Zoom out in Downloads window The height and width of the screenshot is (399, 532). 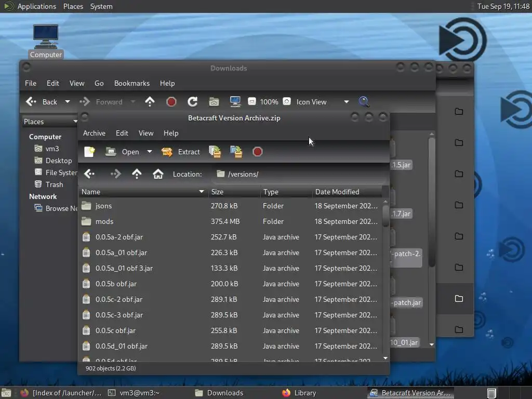pyautogui.click(x=252, y=101)
